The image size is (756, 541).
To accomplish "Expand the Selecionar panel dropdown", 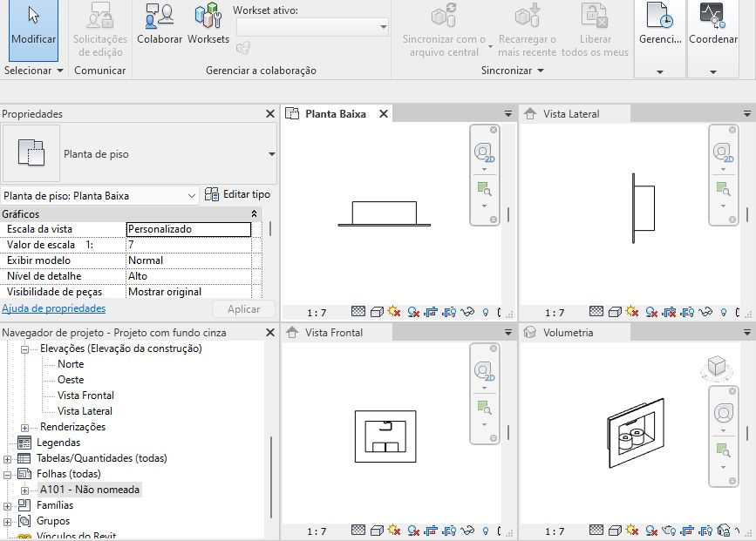I will [60, 71].
